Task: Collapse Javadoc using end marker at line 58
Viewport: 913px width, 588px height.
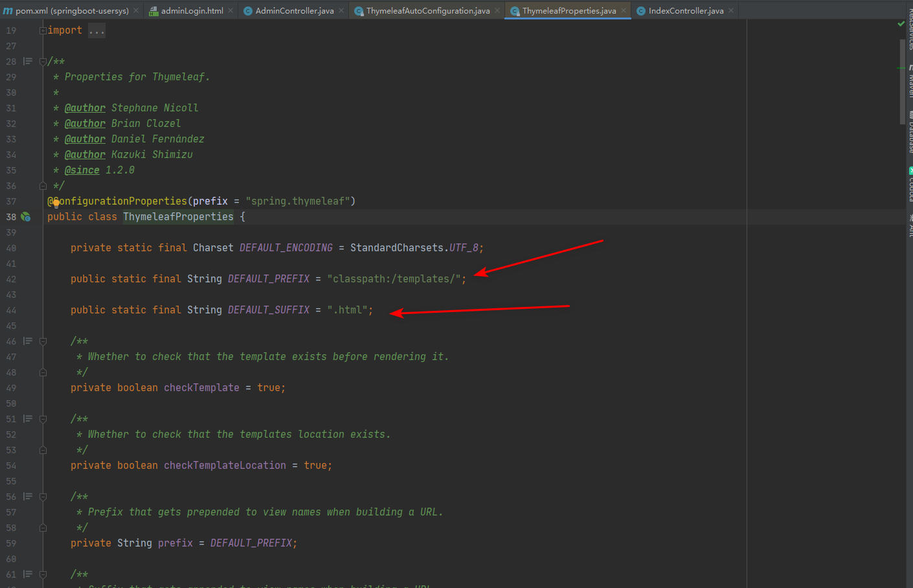Action: click(x=43, y=528)
